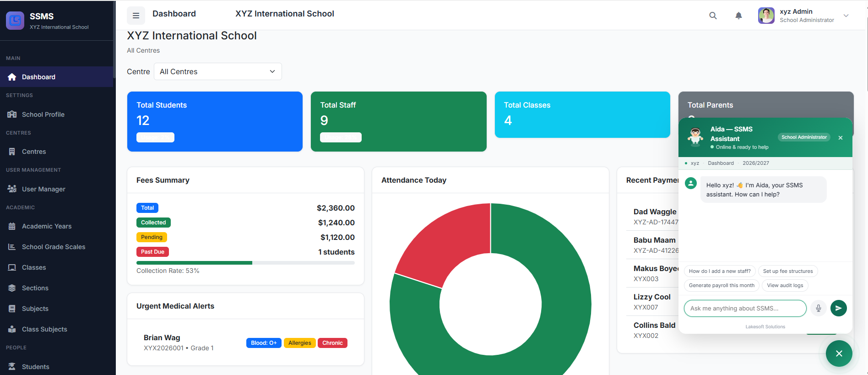This screenshot has height=375, width=868.
Task: Click the Centres building icon
Action: (x=12, y=152)
